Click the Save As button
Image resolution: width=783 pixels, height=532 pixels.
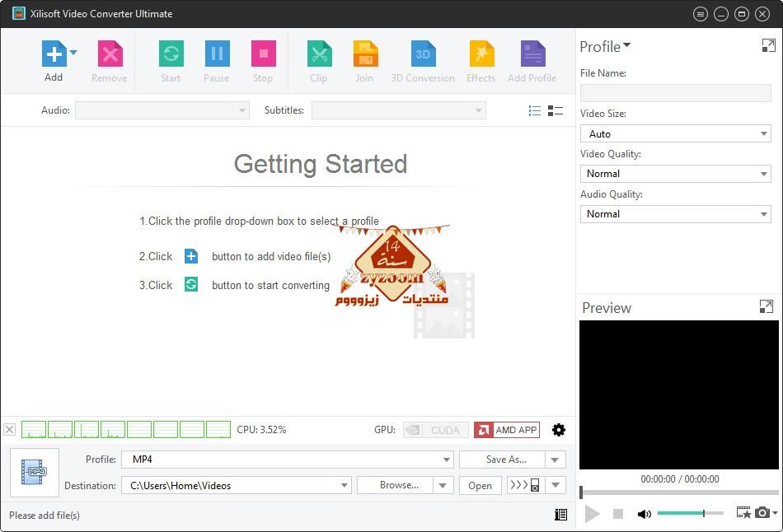tap(503, 460)
